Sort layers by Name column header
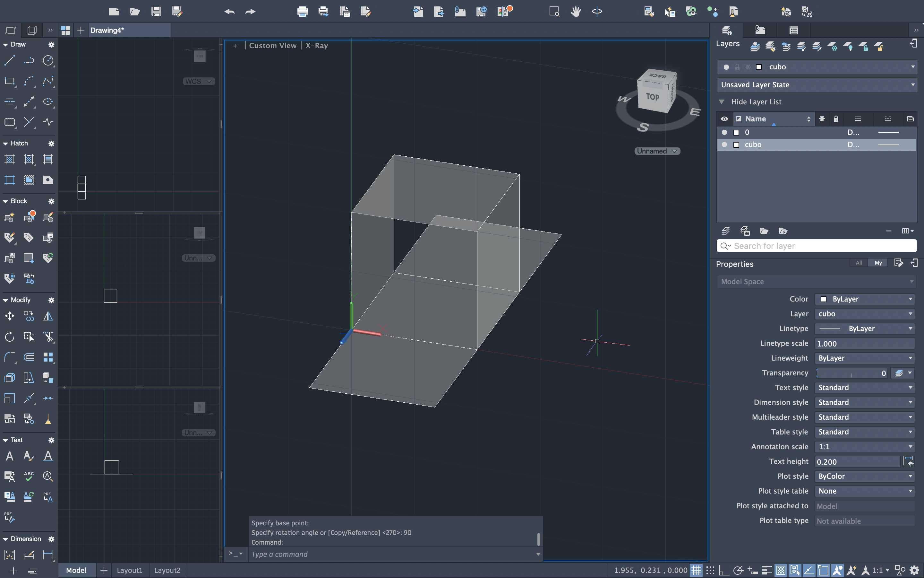 [x=774, y=119]
